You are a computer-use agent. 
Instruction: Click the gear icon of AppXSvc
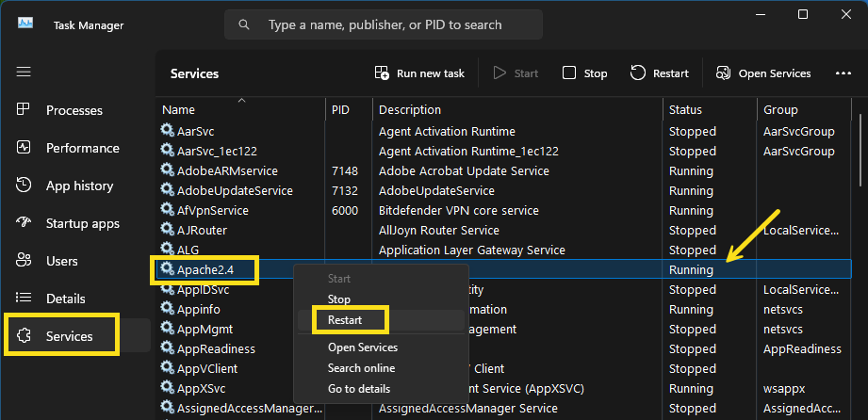[x=167, y=388]
